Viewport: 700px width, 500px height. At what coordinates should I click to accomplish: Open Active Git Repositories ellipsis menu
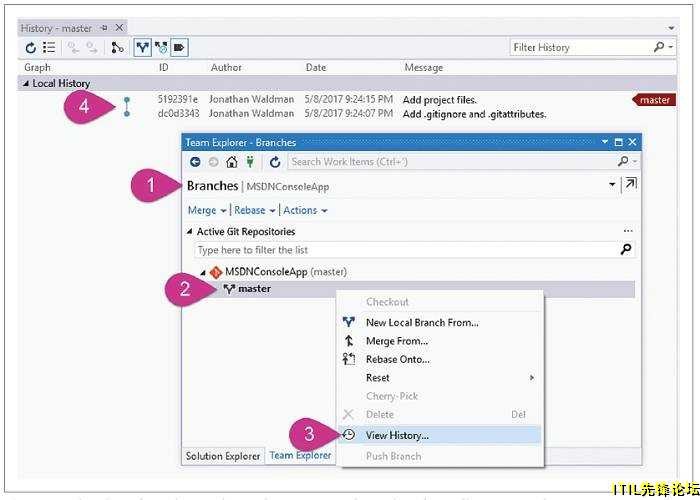628,231
